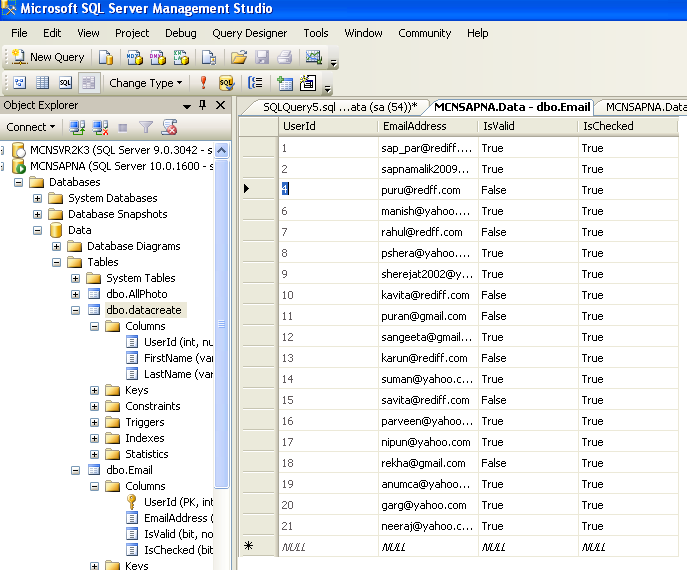This screenshot has height=570, width=687.
Task: Click the New Query button
Action: pyautogui.click(x=48, y=57)
